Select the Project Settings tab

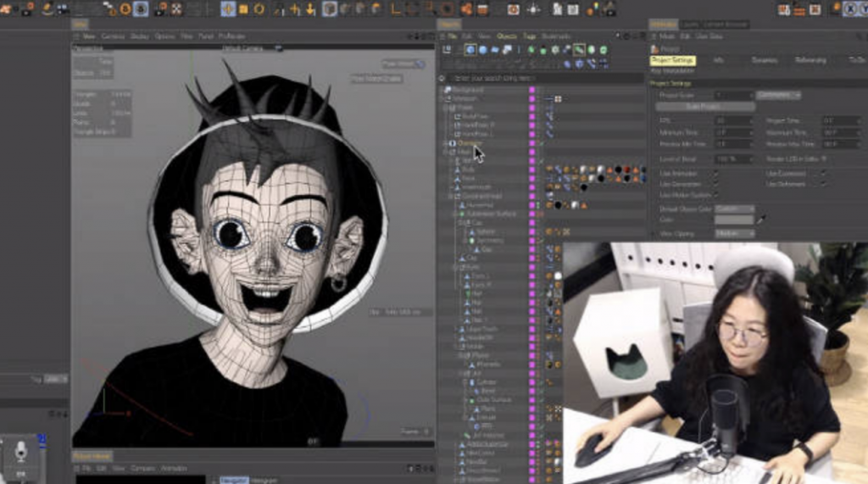tap(672, 60)
